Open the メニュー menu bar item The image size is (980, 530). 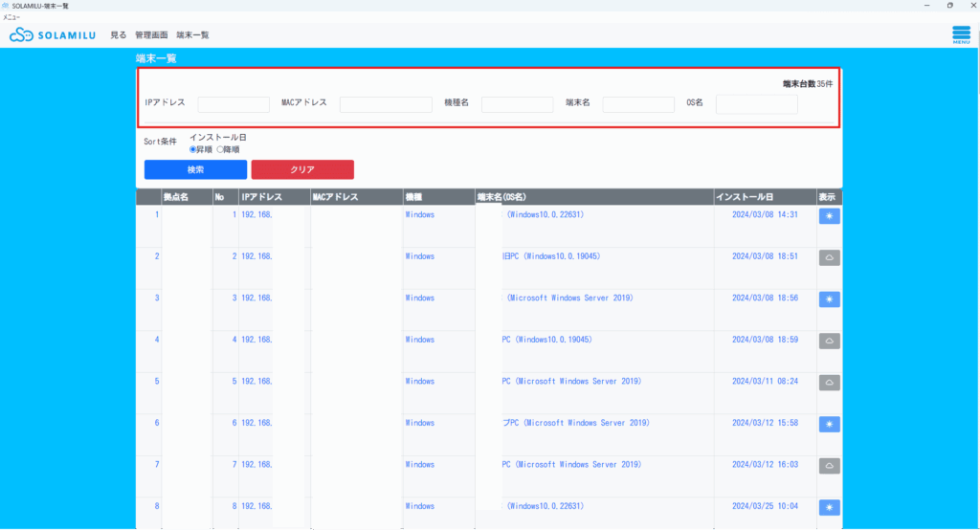click(11, 17)
